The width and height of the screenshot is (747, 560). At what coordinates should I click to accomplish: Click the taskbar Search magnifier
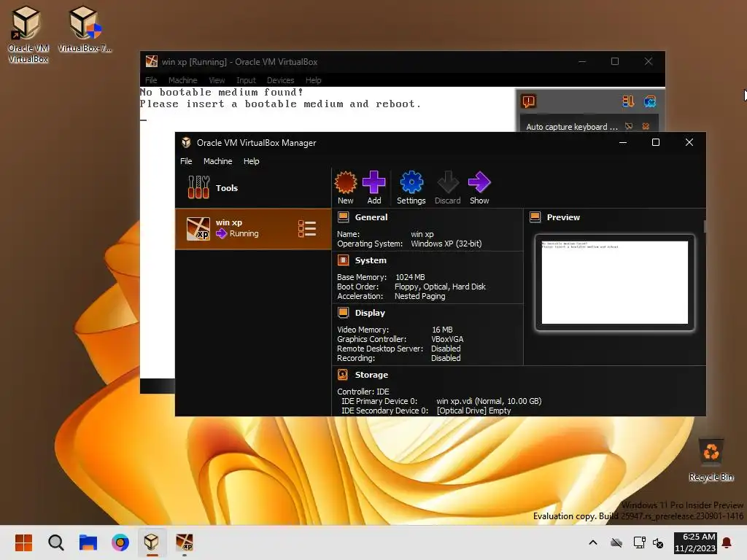(x=55, y=542)
